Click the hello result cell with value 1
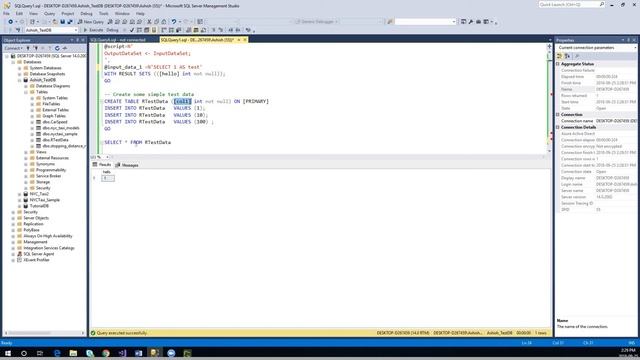640x360 pixels. (x=108, y=178)
